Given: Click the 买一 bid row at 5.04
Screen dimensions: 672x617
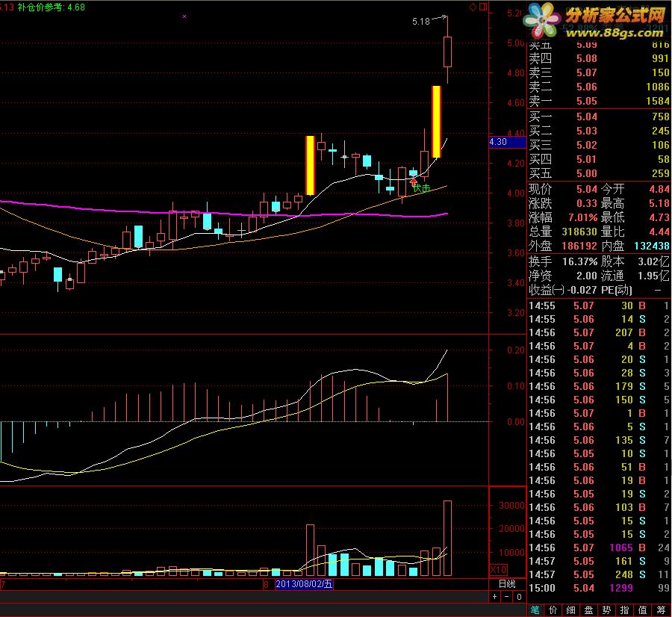Looking at the screenshot, I should 599,117.
